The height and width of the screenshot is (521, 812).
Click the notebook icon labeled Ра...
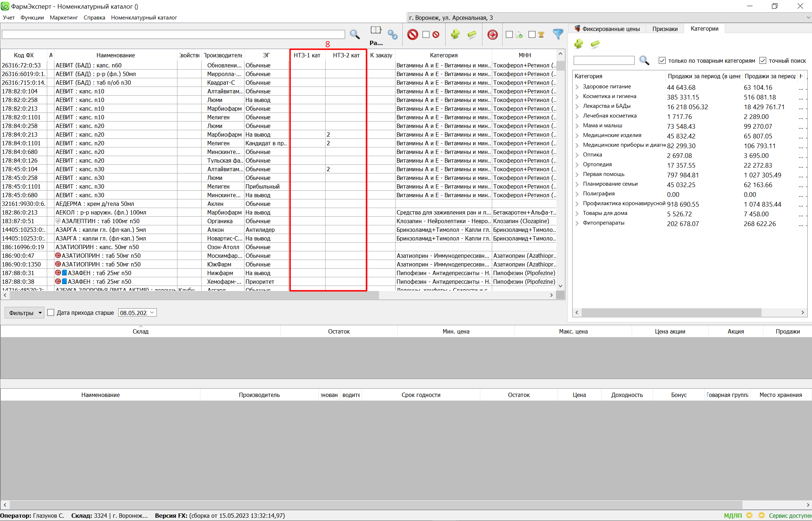pos(376,31)
